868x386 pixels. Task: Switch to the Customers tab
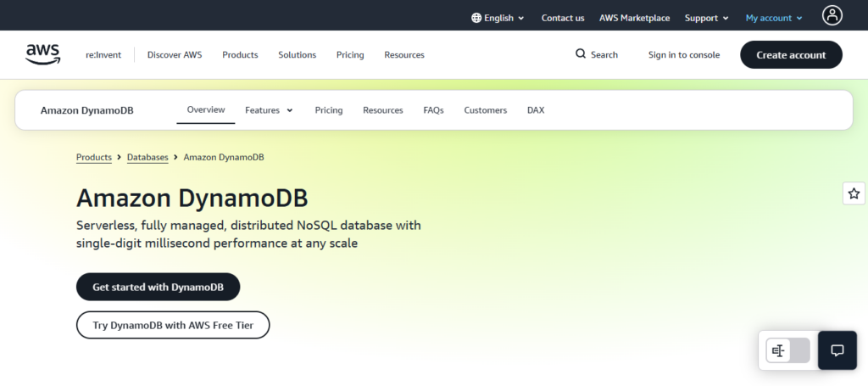tap(486, 110)
